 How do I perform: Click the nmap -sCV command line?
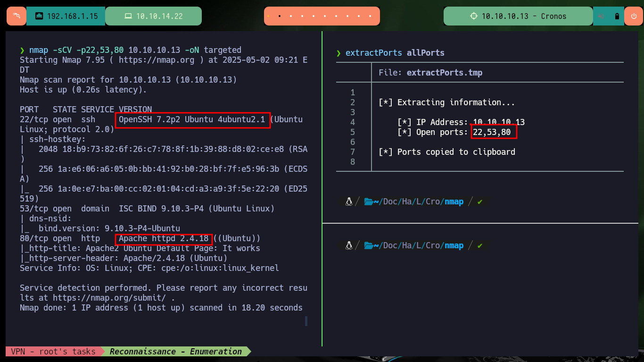point(131,50)
